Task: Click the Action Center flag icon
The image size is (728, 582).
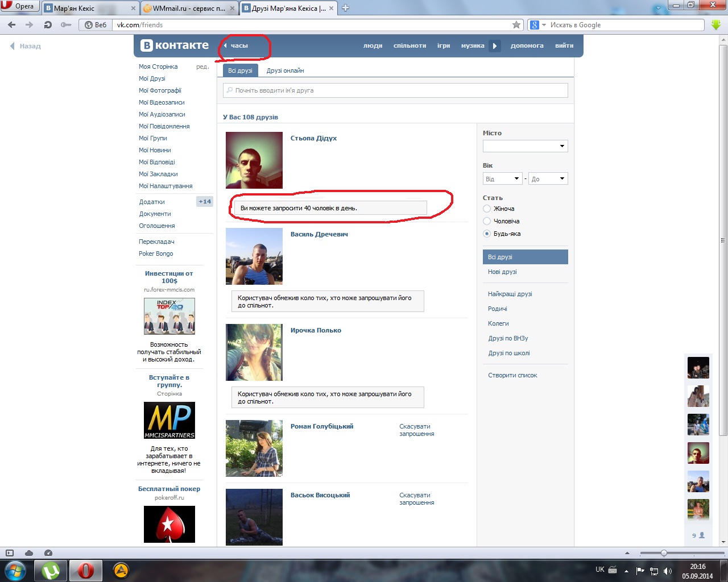Action: (640, 571)
